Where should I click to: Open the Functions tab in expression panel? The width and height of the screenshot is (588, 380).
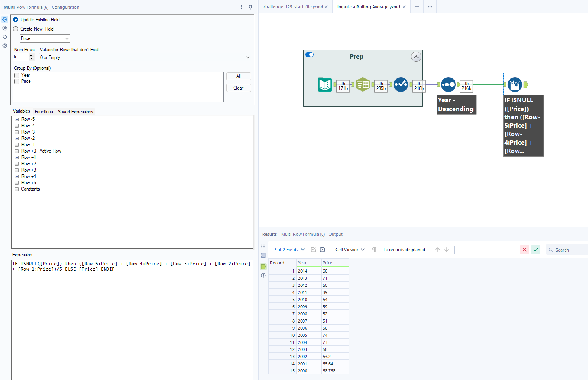(x=44, y=111)
